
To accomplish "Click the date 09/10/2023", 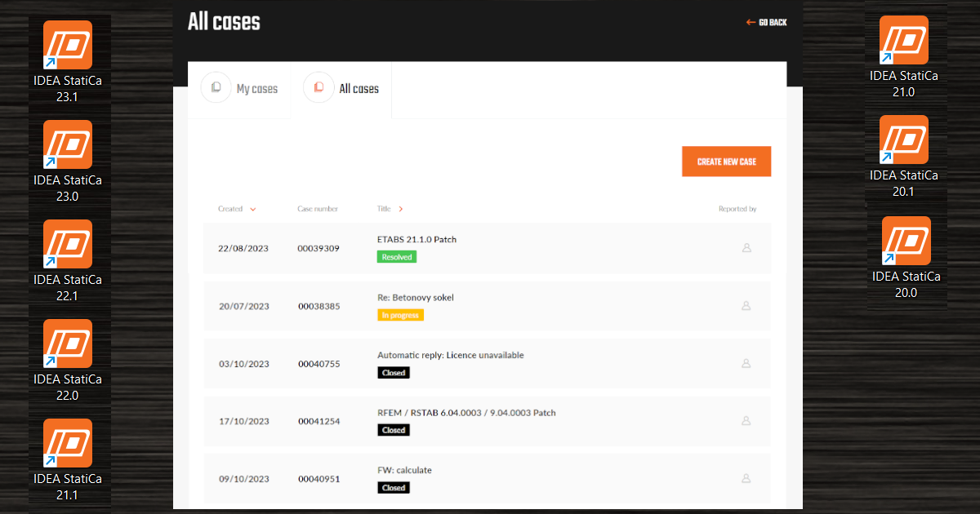I will (x=243, y=480).
